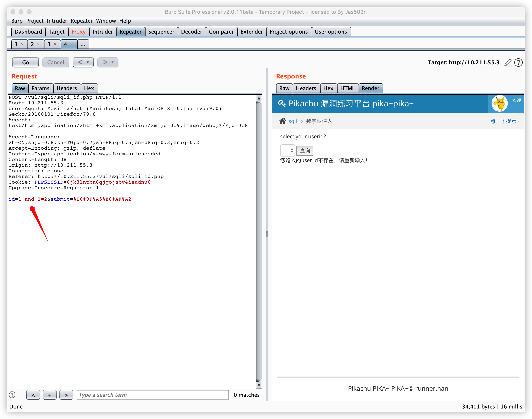Click the home icon in breadcrumb
This screenshot has width=532, height=419.
(x=282, y=121)
